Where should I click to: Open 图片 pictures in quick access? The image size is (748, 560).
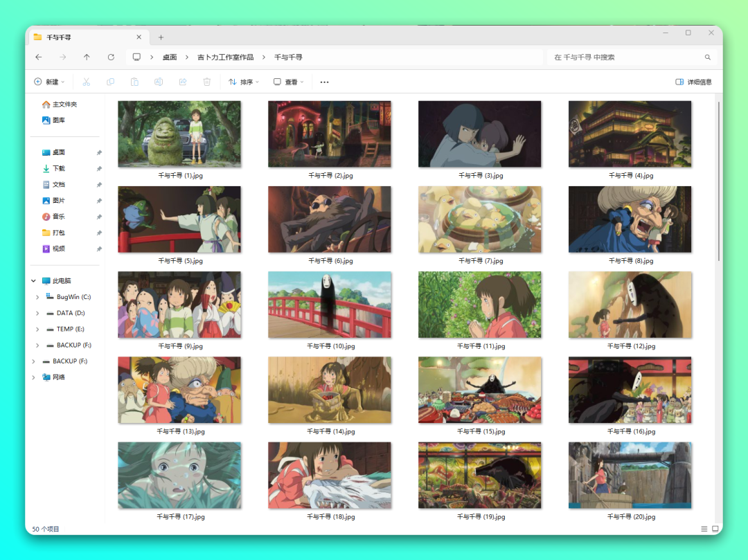click(x=53, y=201)
